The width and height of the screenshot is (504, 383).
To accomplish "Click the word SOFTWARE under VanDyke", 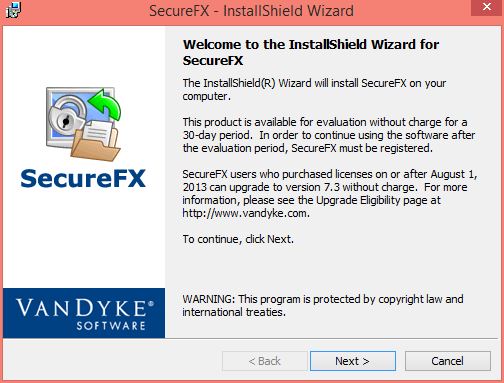I will 111,326.
